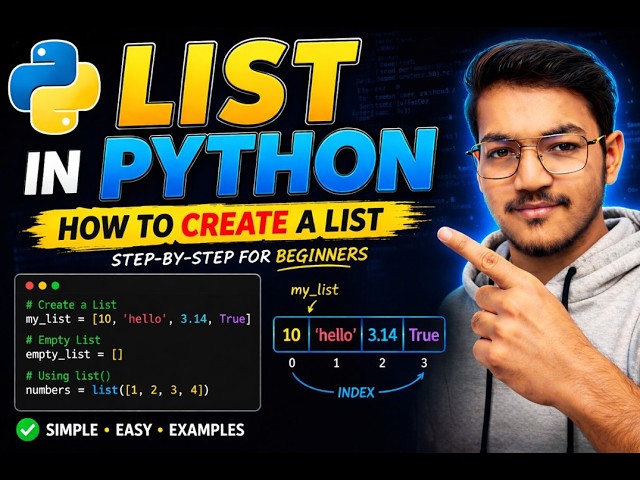
Task: Click the '# Empty List' comment
Action: pos(63,340)
